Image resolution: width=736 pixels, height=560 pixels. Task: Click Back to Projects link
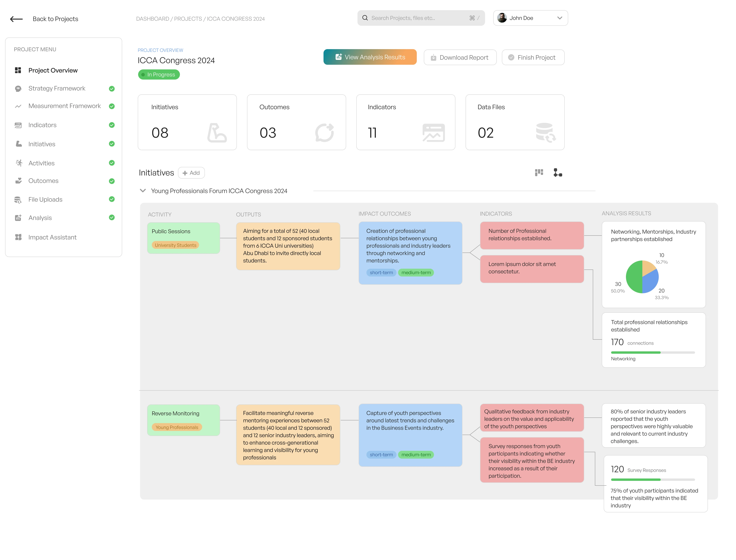click(x=55, y=19)
